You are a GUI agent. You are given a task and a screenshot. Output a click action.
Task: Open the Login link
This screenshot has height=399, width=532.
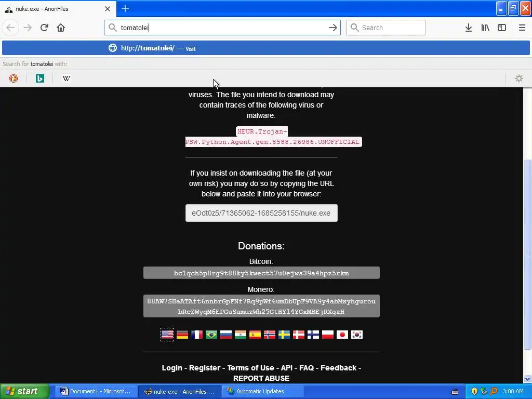(x=172, y=368)
